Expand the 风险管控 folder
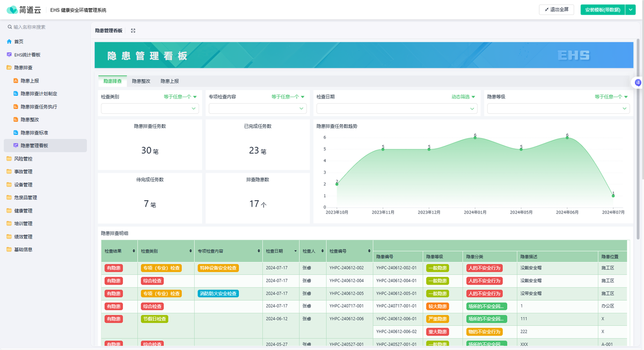 coord(23,159)
